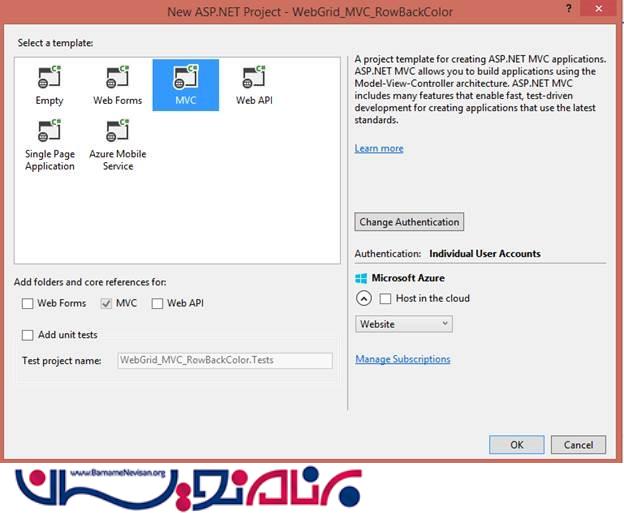Open the Website hosting type dropdown
This screenshot has height=513, width=624.
[x=404, y=324]
